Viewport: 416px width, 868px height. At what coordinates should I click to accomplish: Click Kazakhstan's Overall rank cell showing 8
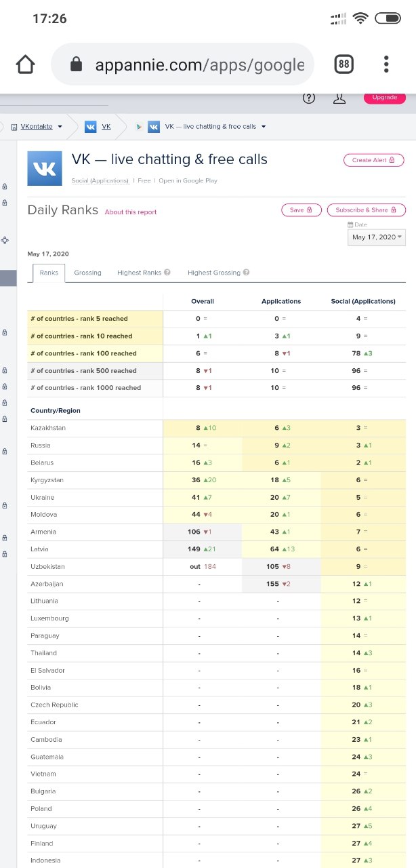203,429
